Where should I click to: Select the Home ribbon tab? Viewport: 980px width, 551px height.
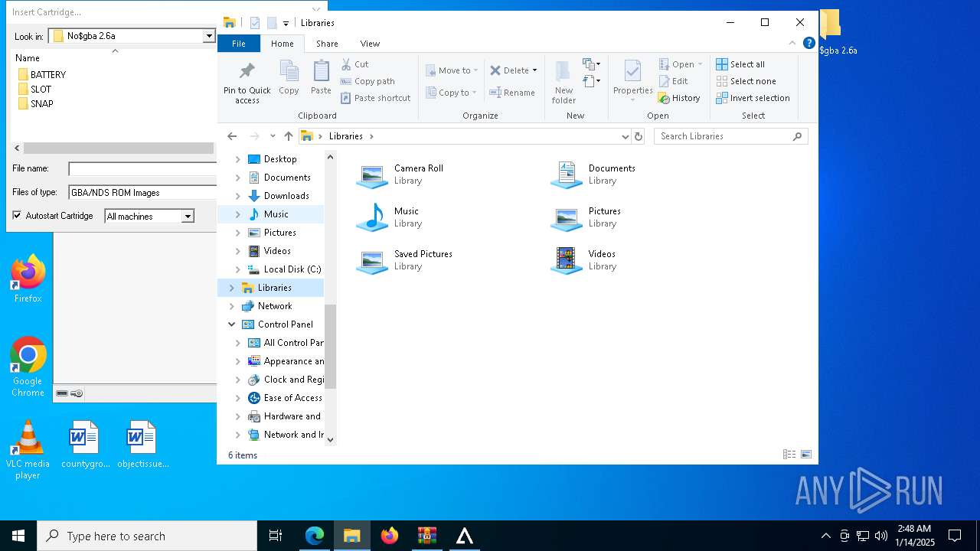coord(283,44)
